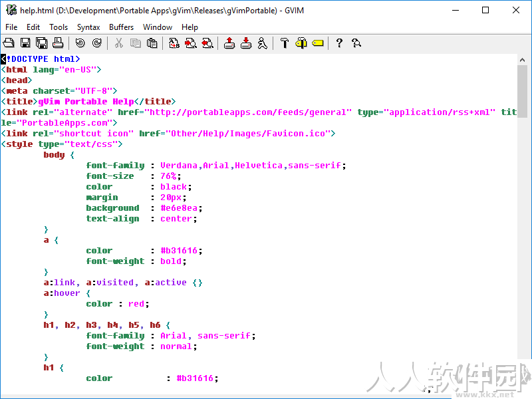Jump to tag yellow label icon
The width and height of the screenshot is (532, 399).
[318, 43]
